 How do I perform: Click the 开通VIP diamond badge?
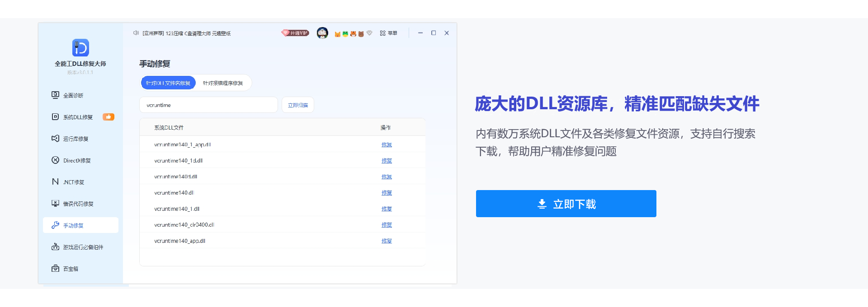(x=295, y=33)
